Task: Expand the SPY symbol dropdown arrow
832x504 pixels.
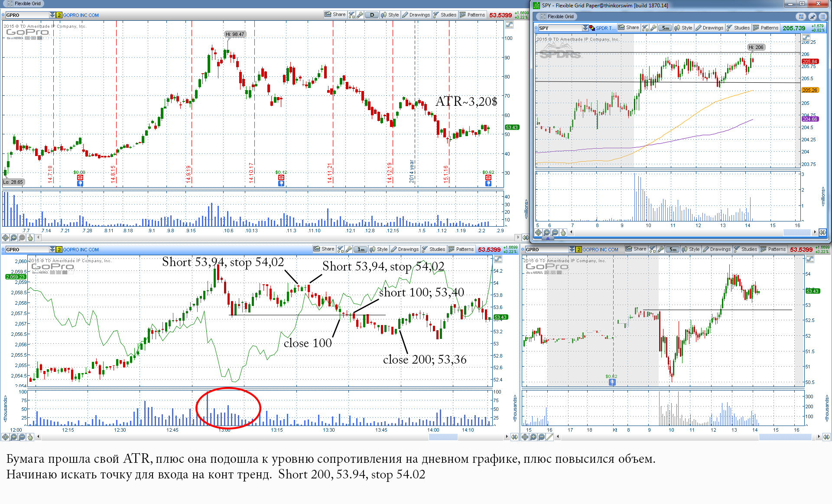Action: pyautogui.click(x=585, y=28)
